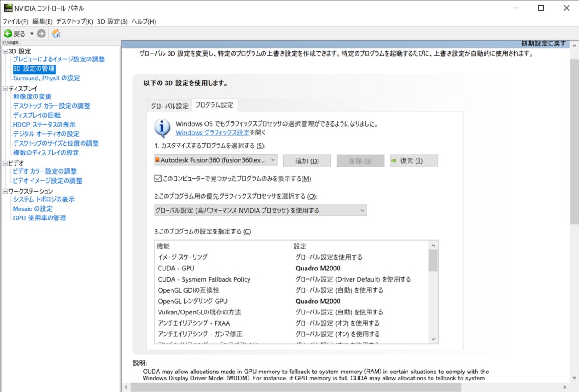This screenshot has width=579, height=392.
Task: Open the Autodesk Fusion360 program dropdown
Action: (x=216, y=159)
